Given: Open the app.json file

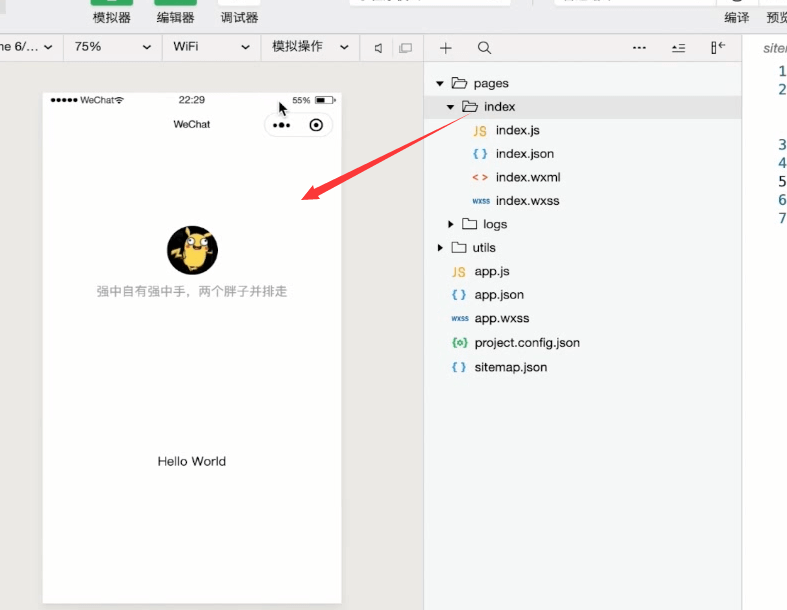Looking at the screenshot, I should (499, 295).
